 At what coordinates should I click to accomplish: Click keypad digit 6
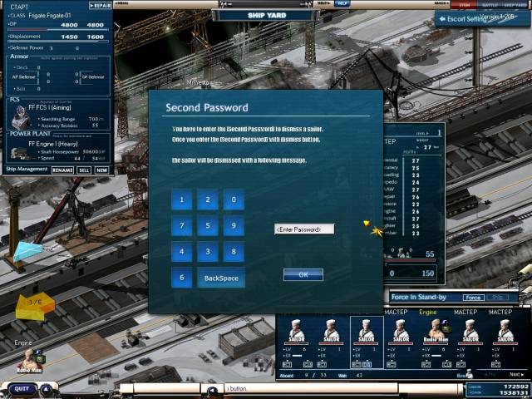[181, 278]
